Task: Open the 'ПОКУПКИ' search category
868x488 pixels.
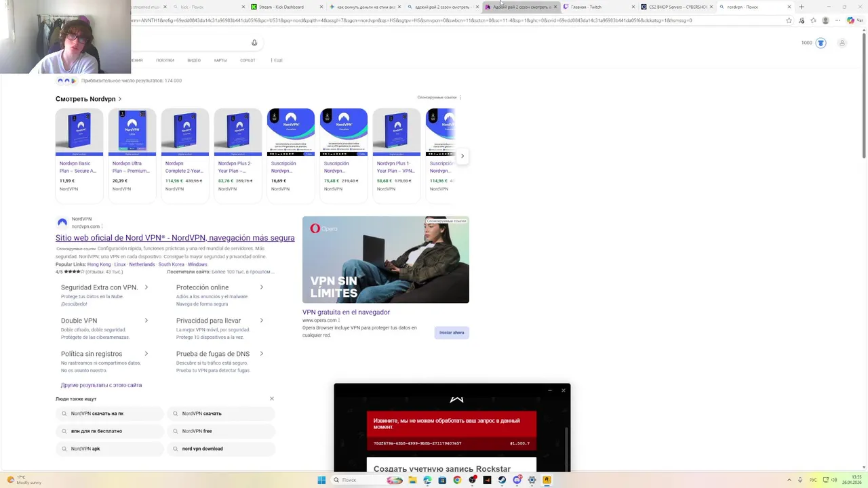Action: pyautogui.click(x=165, y=60)
